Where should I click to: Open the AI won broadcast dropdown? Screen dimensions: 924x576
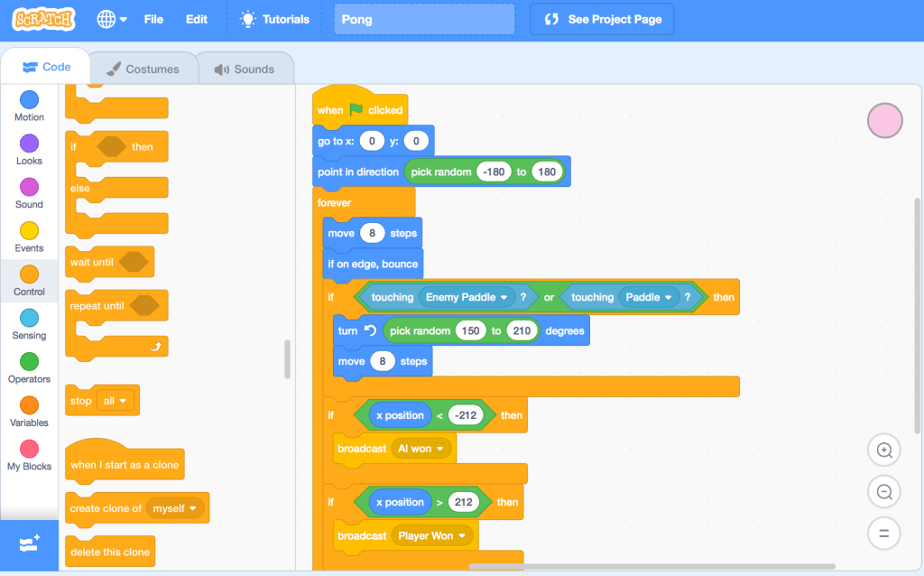point(441,449)
